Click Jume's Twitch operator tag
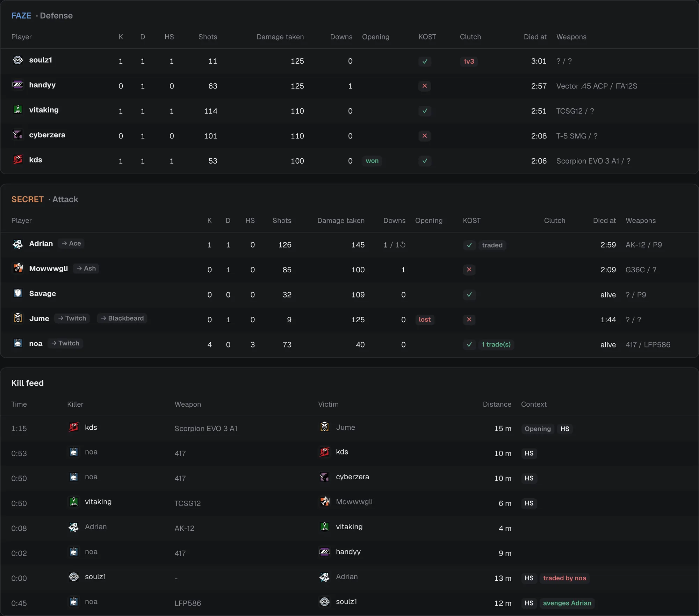Image resolution: width=699 pixels, height=616 pixels. tap(72, 318)
